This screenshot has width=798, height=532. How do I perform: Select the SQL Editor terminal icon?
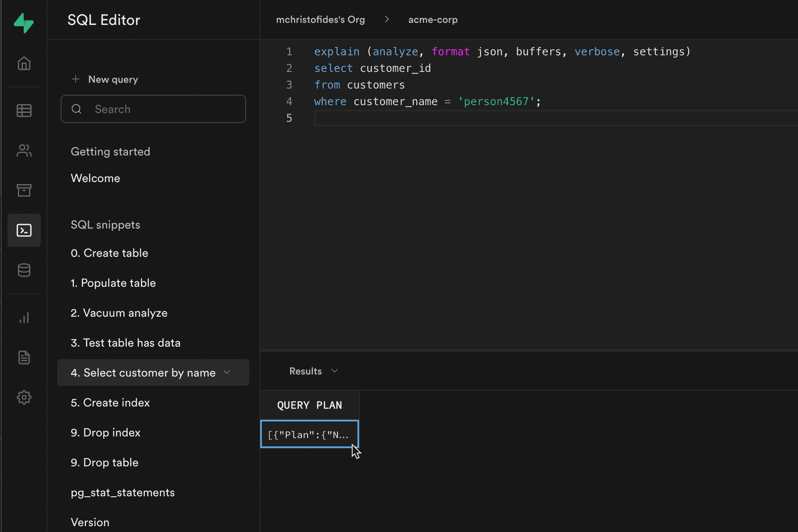point(24,230)
